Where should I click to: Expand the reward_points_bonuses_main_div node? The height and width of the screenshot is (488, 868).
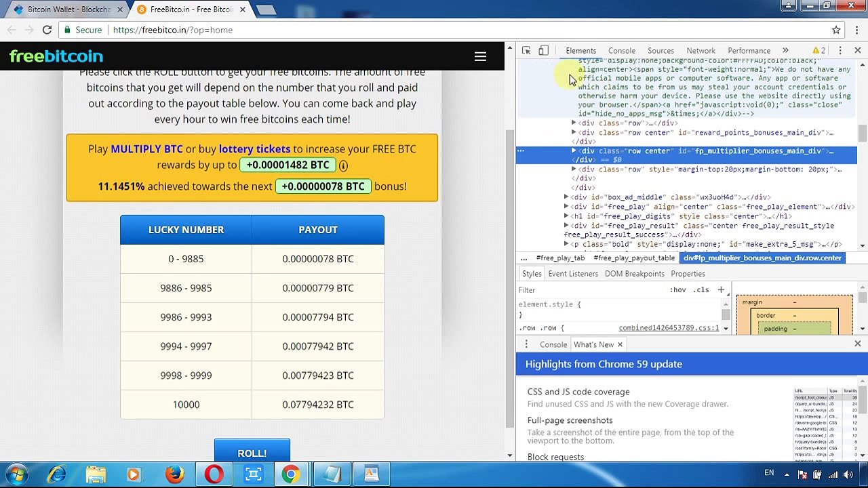click(574, 133)
